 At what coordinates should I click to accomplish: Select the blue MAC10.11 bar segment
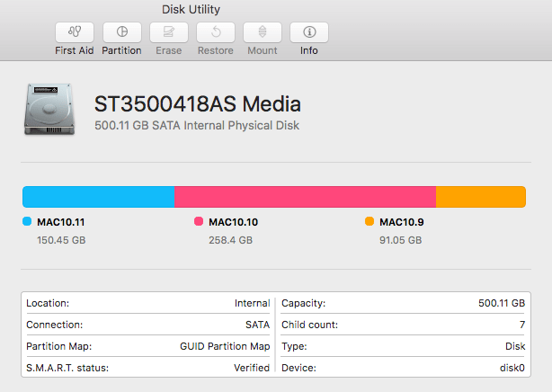tap(99, 197)
